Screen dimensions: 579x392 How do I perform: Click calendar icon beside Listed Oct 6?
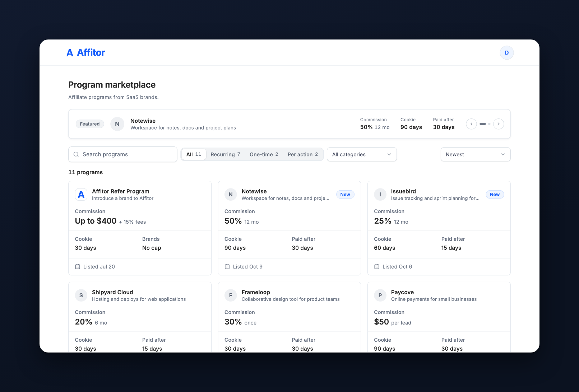(377, 267)
